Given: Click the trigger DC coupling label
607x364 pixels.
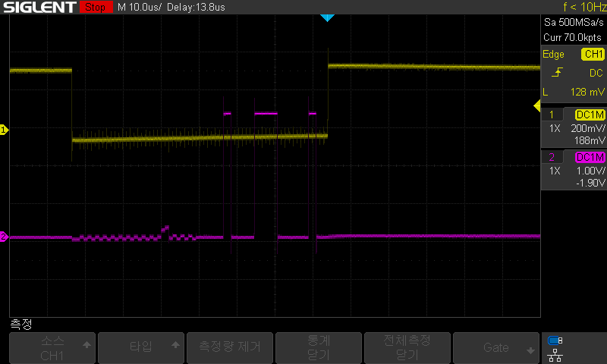Looking at the screenshot, I should pyautogui.click(x=596, y=73).
